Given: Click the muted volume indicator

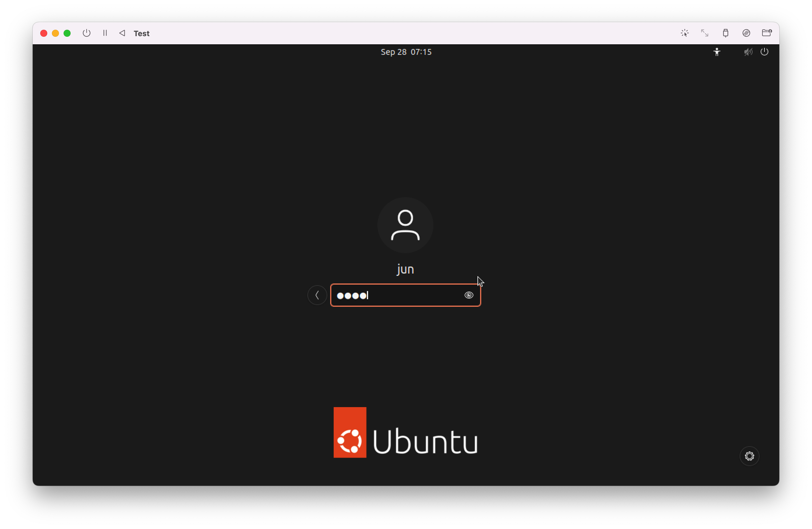Looking at the screenshot, I should tap(748, 52).
